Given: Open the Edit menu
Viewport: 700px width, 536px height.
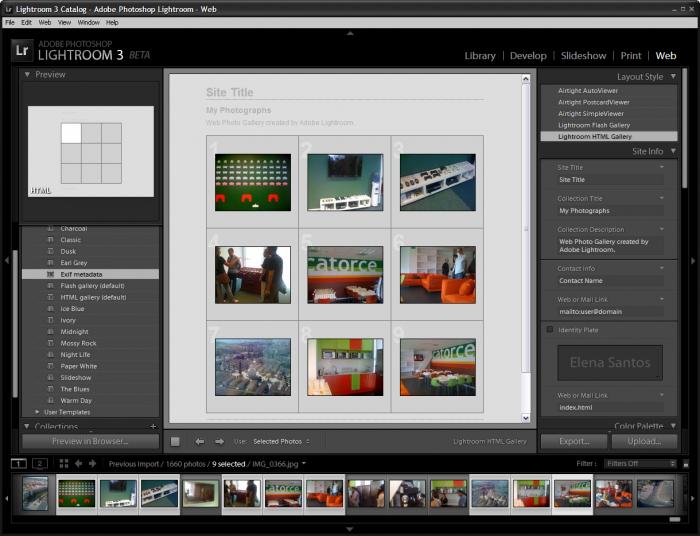Looking at the screenshot, I should coord(26,22).
